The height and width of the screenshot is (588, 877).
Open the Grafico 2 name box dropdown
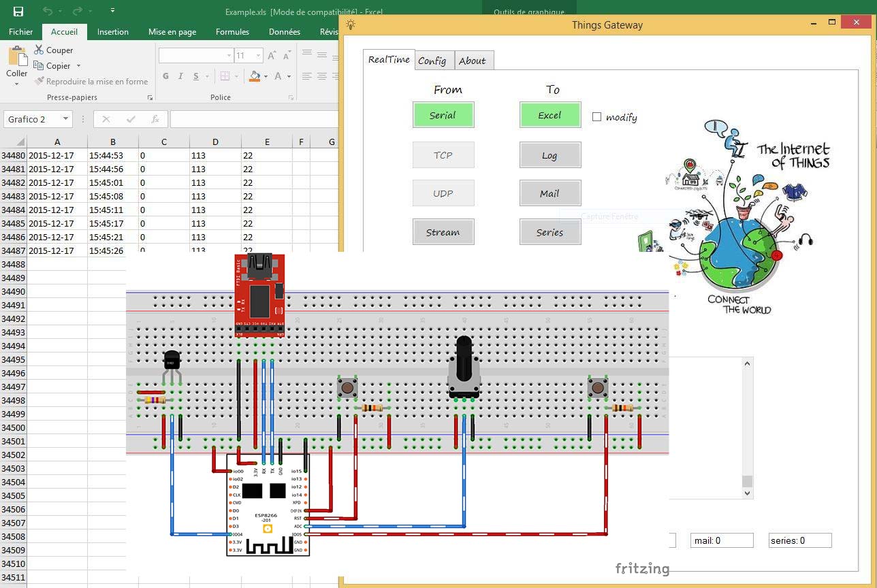pos(65,119)
